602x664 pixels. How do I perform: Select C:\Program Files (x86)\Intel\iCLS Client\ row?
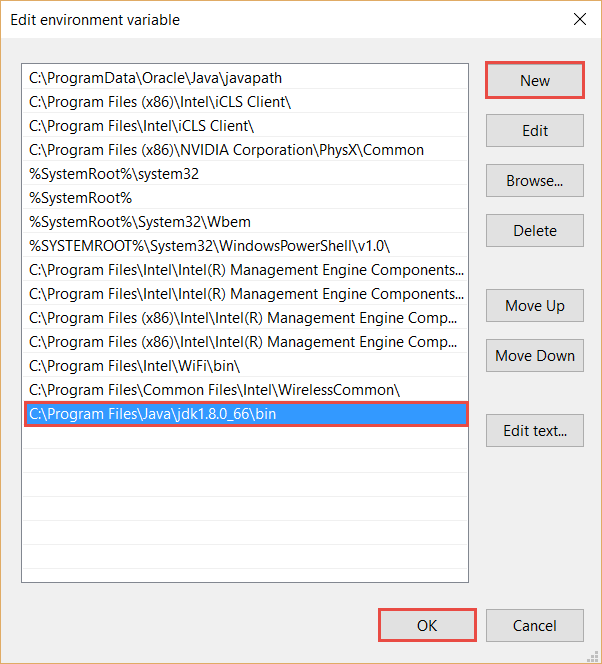pos(245,102)
